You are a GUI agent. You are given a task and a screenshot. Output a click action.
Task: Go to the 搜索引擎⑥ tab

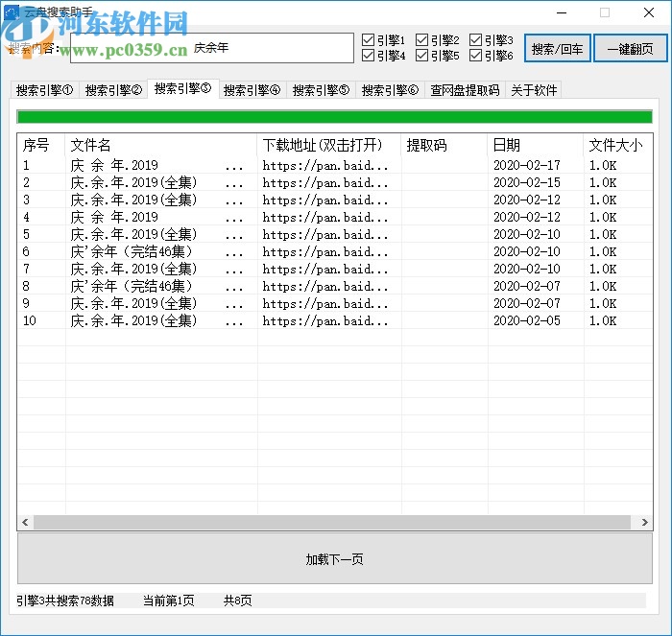click(390, 90)
